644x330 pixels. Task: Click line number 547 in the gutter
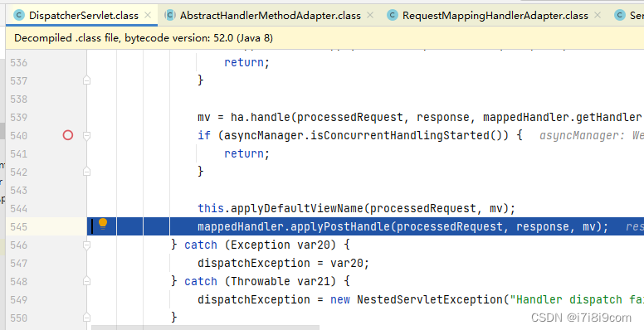click(x=19, y=263)
